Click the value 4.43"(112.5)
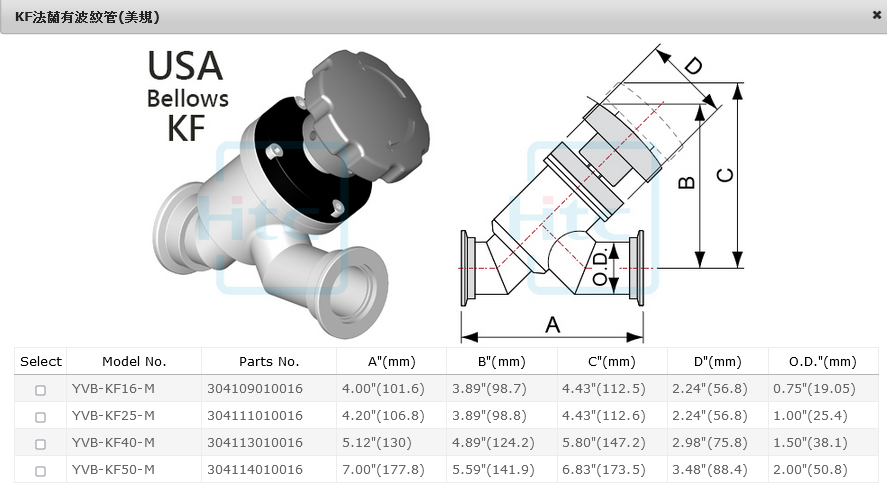The width and height of the screenshot is (887, 491). pos(604,389)
